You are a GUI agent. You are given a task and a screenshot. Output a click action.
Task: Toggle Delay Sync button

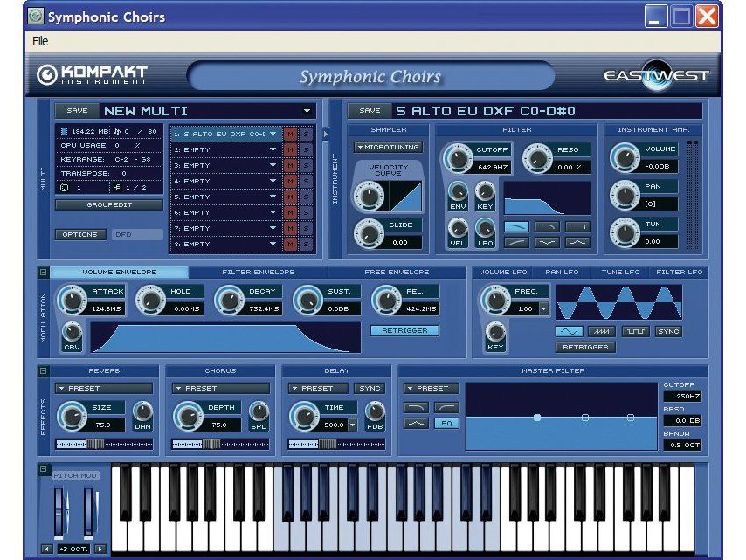370,388
